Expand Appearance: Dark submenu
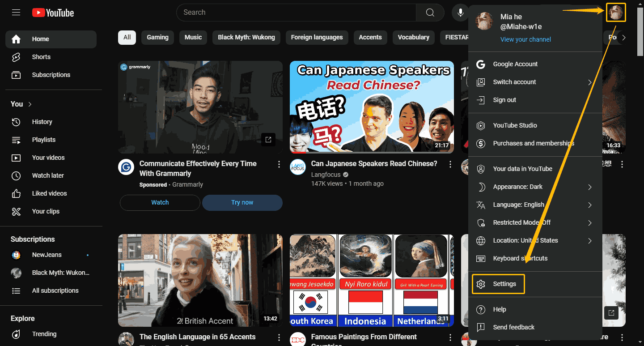 (535, 187)
